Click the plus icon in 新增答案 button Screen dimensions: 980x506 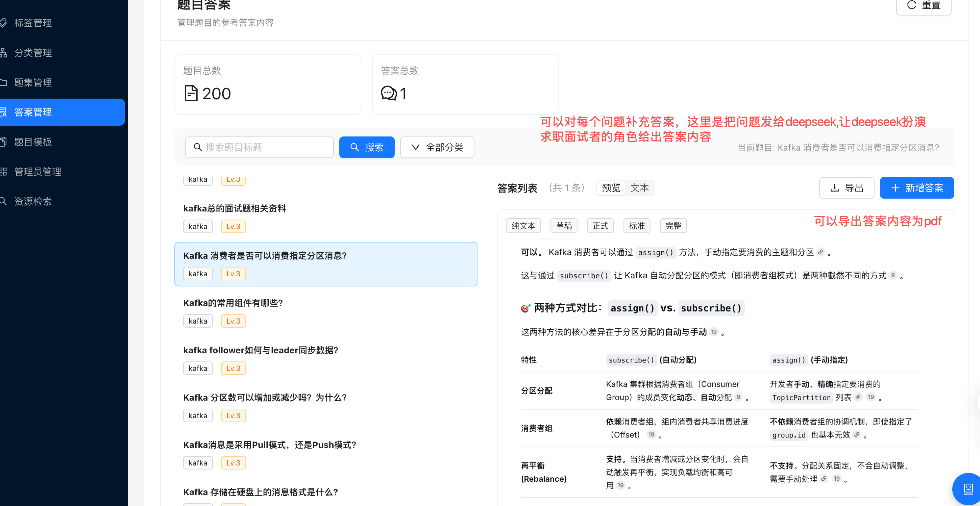tap(896, 188)
